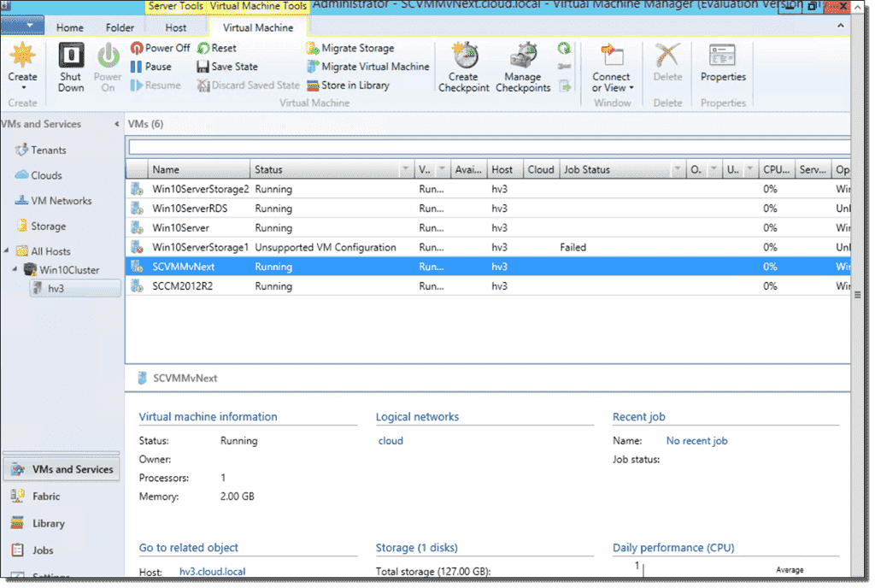The height and width of the screenshot is (588, 875).
Task: Click in the VM search field
Action: (x=490, y=147)
